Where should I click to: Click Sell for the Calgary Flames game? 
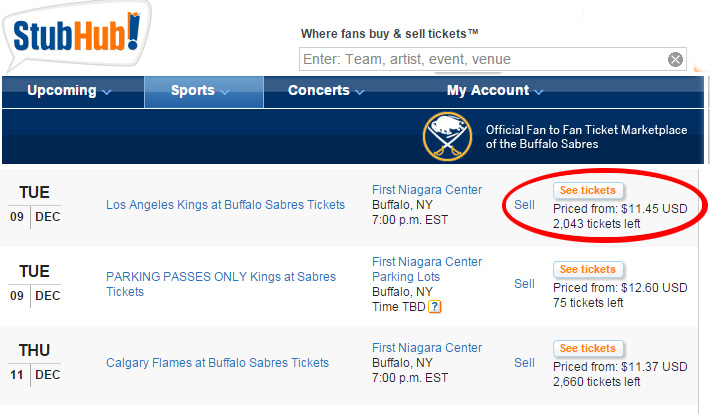[x=524, y=363]
